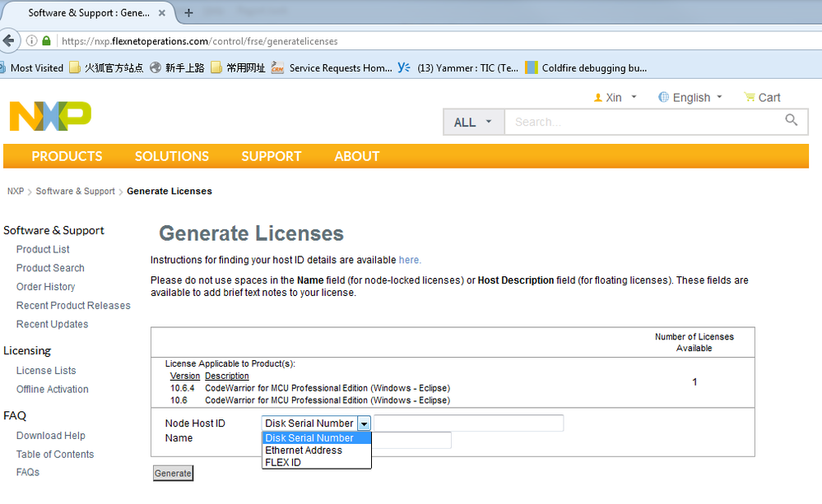This screenshot has height=504, width=822.
Task: Choose FLEX ID option
Action: (x=317, y=462)
